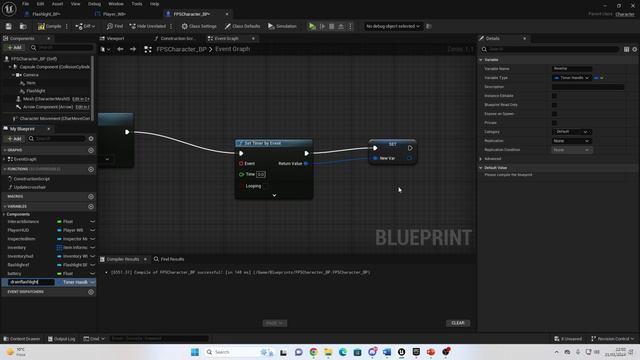Viewport: 640px width, 360px height.
Task: Open Class Settings
Action: [x=199, y=26]
